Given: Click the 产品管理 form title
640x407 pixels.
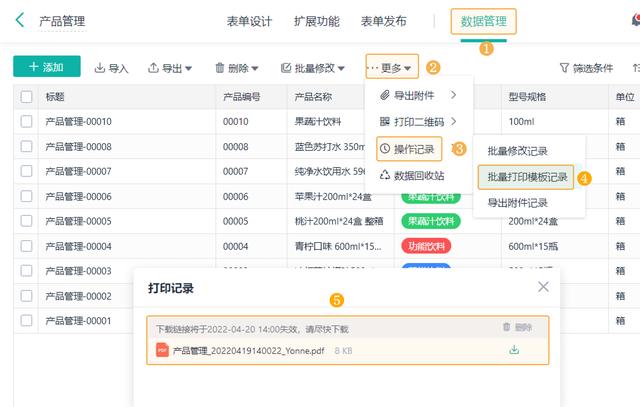Looking at the screenshot, I should [x=62, y=21].
